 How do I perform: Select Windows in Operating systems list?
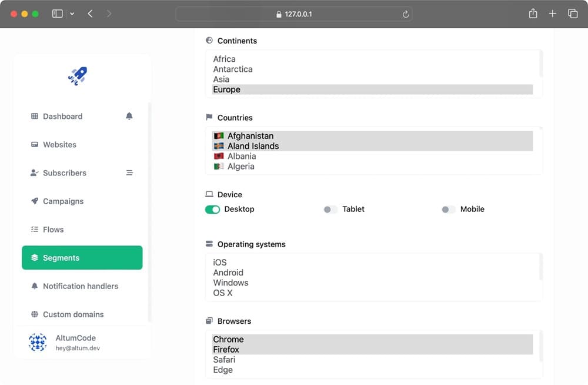pos(372,283)
